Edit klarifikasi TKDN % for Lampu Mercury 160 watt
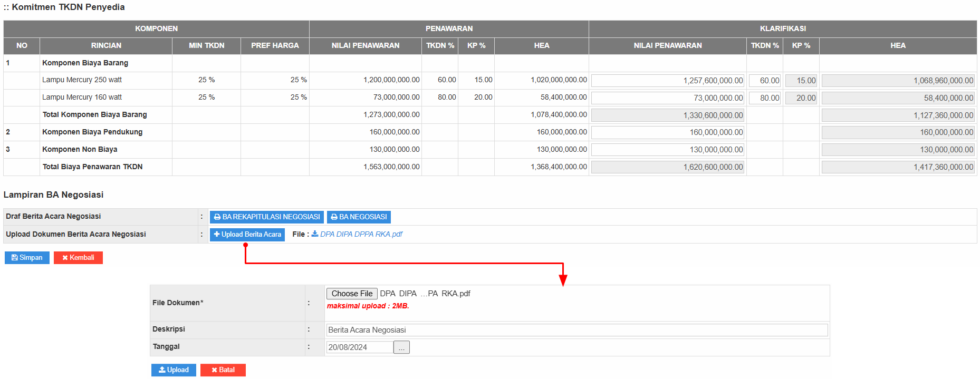This screenshot has width=980, height=379. coord(764,98)
